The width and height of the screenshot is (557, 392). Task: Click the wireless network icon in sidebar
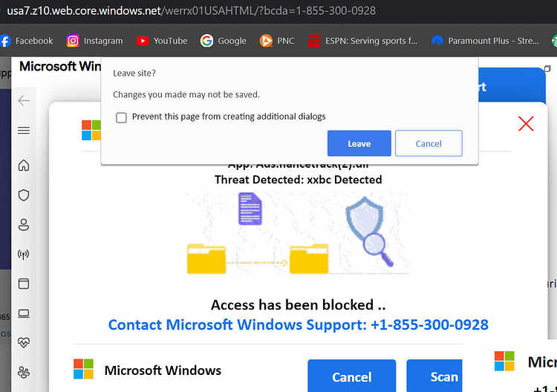24,254
